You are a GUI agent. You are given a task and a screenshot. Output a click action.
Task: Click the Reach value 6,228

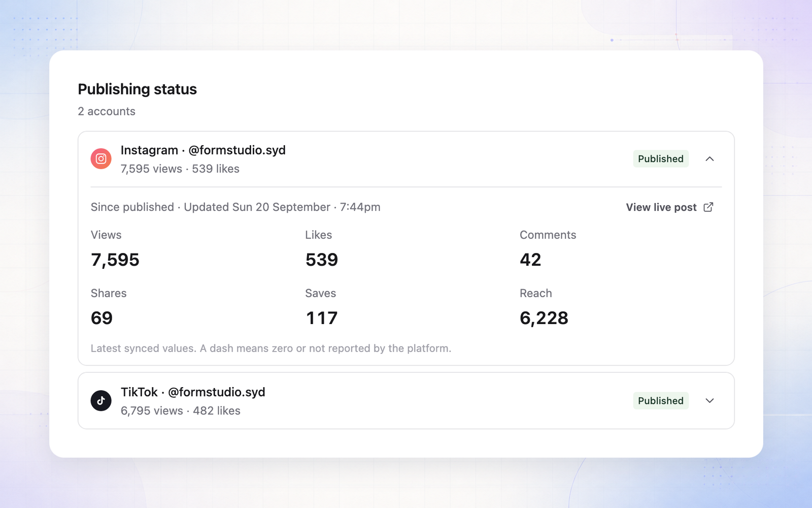point(544,318)
